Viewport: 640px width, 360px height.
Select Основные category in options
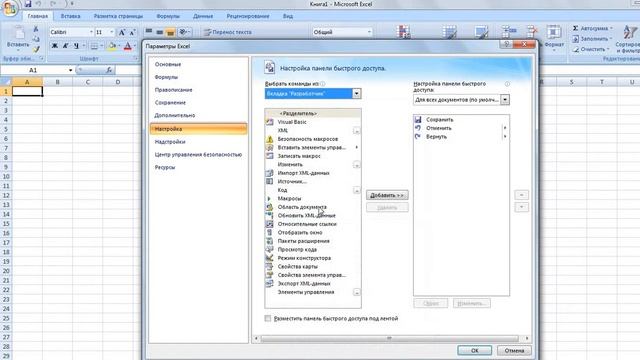point(198,64)
